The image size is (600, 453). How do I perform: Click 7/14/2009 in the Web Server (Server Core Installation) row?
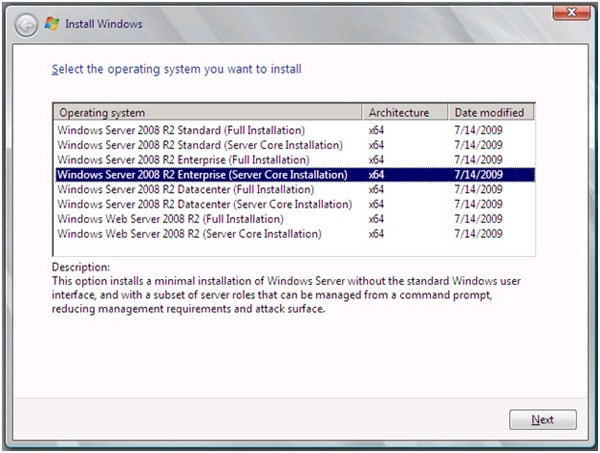tap(478, 234)
